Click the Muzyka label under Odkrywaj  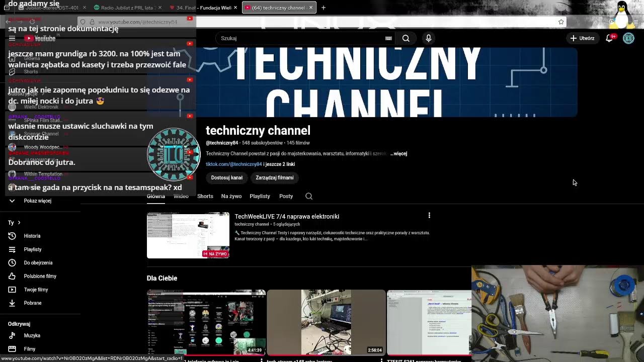click(32, 335)
